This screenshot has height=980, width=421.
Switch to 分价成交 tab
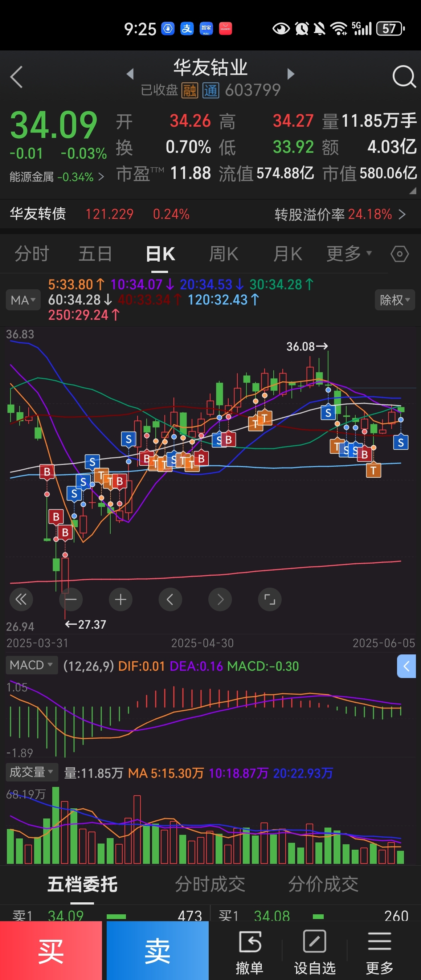[x=323, y=884]
